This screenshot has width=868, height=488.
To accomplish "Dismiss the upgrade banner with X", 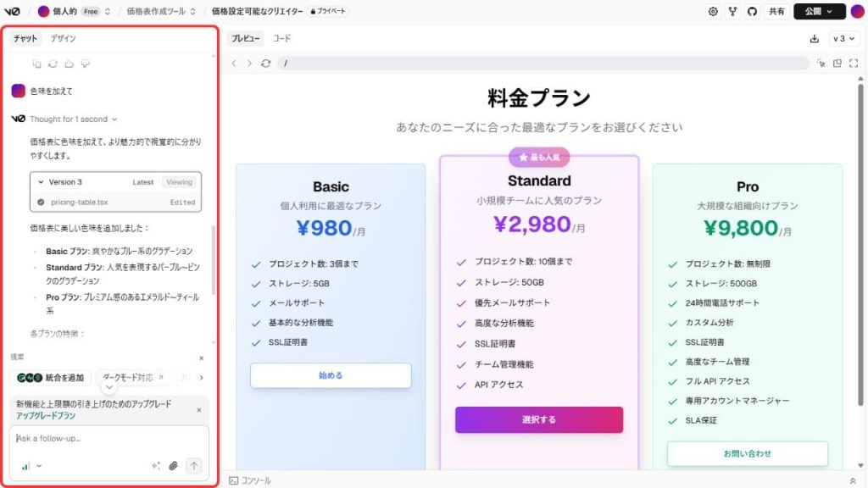I will [x=199, y=410].
